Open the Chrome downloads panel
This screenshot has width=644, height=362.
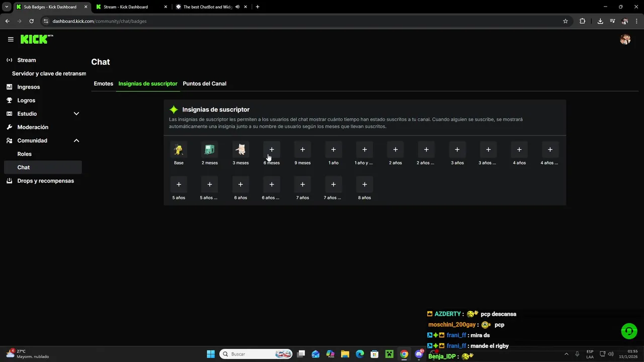pyautogui.click(x=600, y=21)
